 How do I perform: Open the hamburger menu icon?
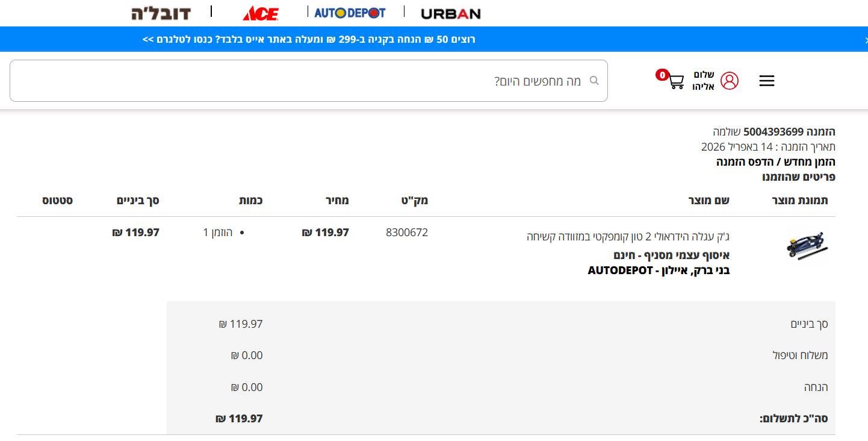coord(767,81)
